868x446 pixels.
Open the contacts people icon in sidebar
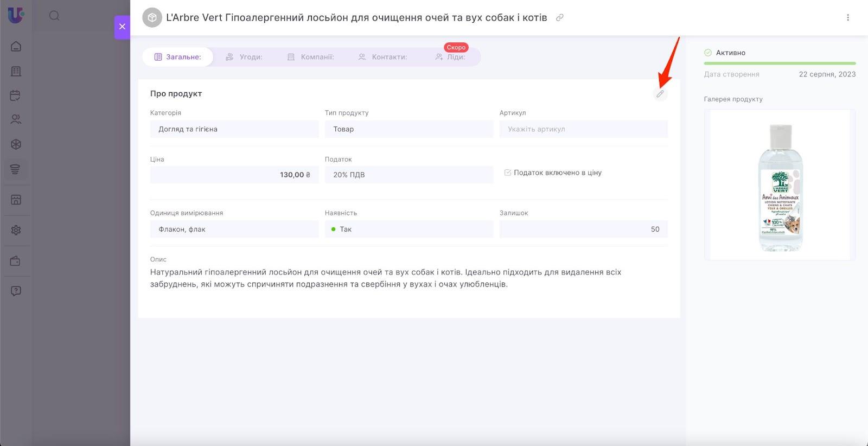(x=16, y=119)
